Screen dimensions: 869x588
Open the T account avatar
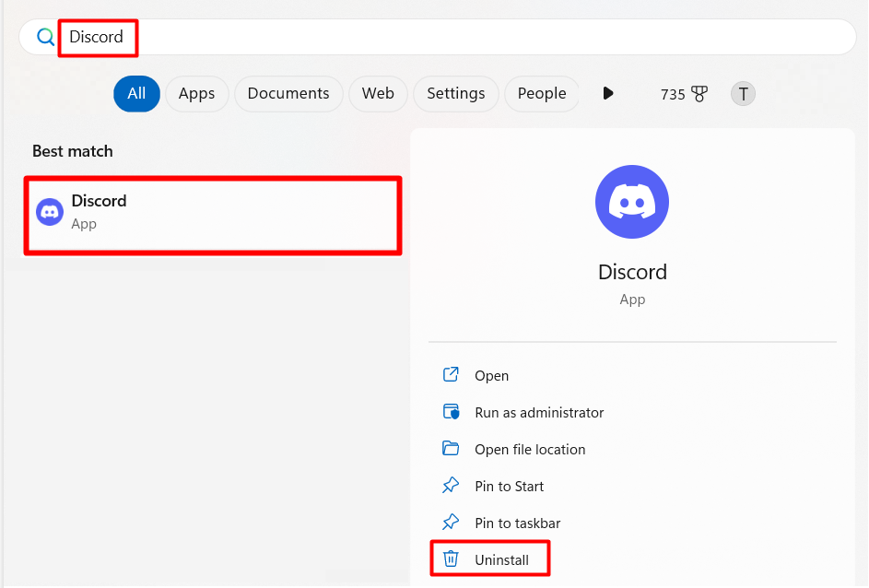coord(743,94)
